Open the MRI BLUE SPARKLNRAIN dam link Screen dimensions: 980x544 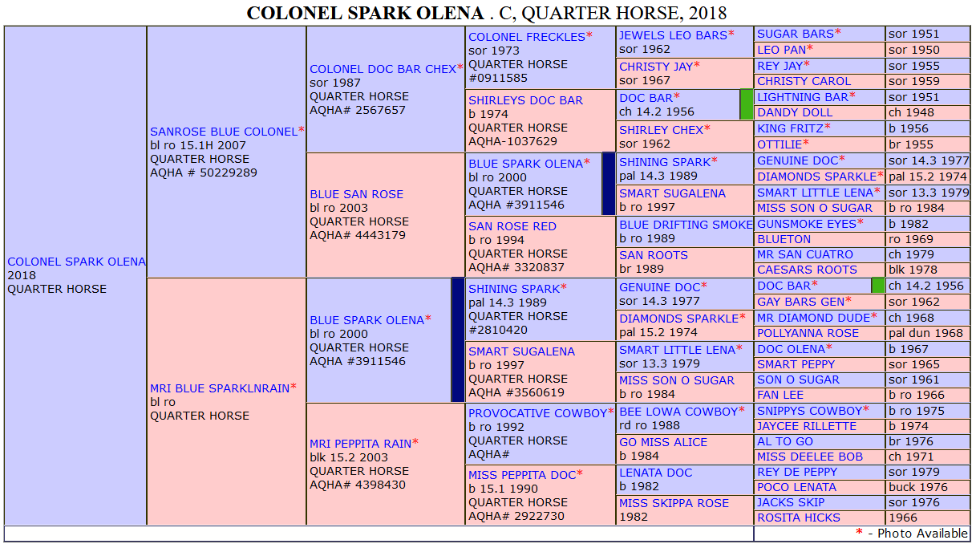click(x=219, y=388)
